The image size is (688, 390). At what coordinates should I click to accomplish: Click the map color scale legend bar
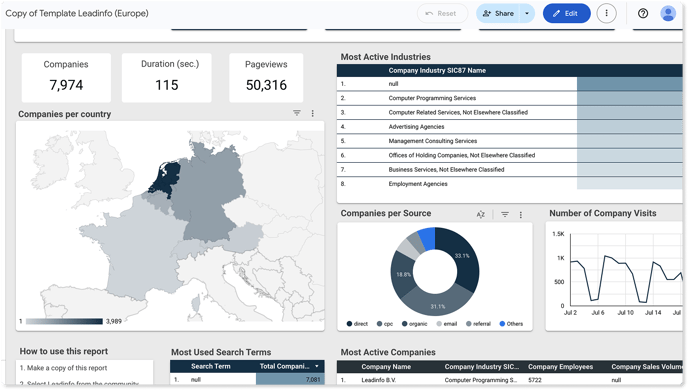[x=64, y=322]
